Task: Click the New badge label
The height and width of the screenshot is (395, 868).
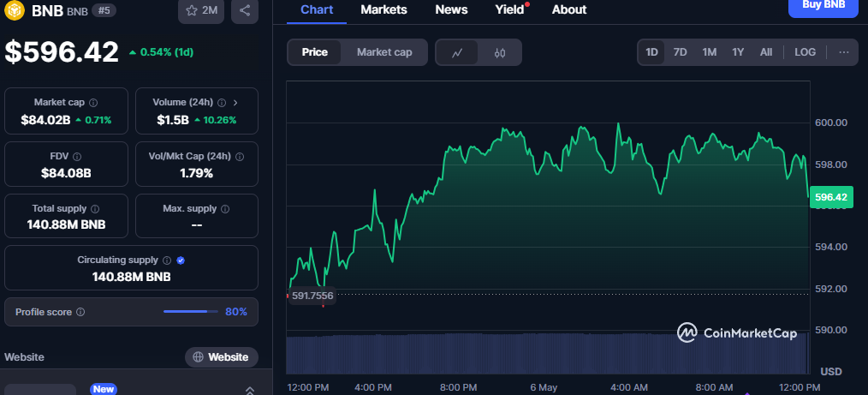Action: (104, 389)
